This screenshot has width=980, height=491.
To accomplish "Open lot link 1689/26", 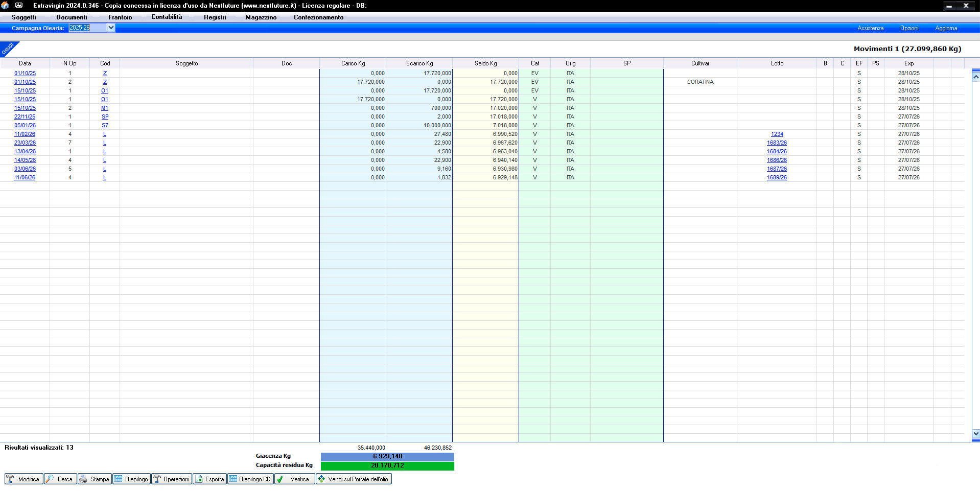I will (777, 177).
